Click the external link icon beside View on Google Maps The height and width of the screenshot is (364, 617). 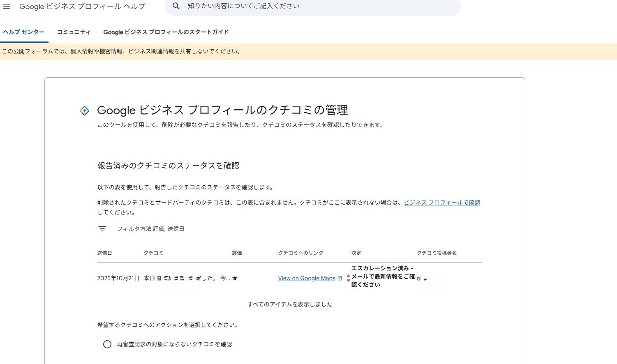click(x=340, y=278)
